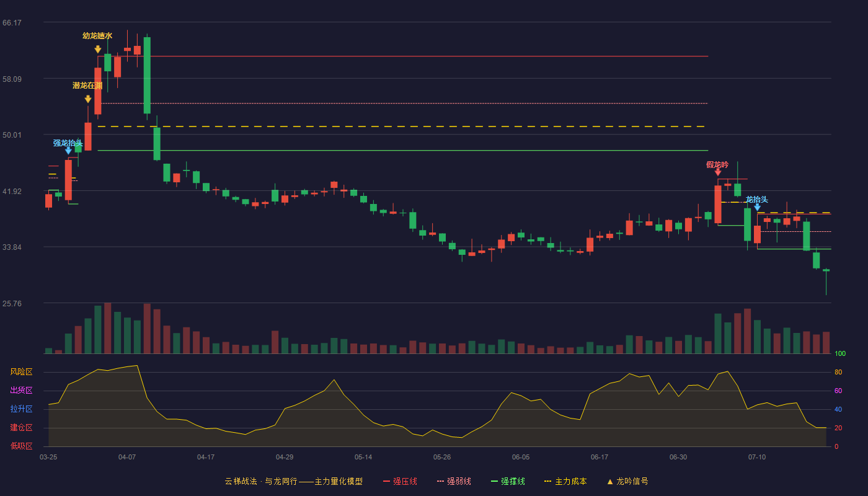
Task: Select the 04-29 date label
Action: tap(285, 457)
